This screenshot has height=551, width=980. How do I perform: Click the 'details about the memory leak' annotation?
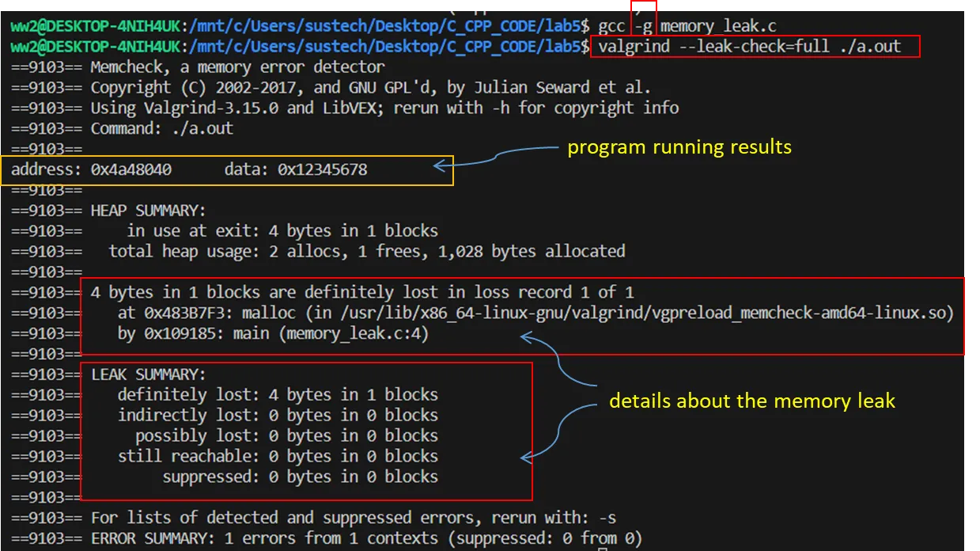point(751,401)
